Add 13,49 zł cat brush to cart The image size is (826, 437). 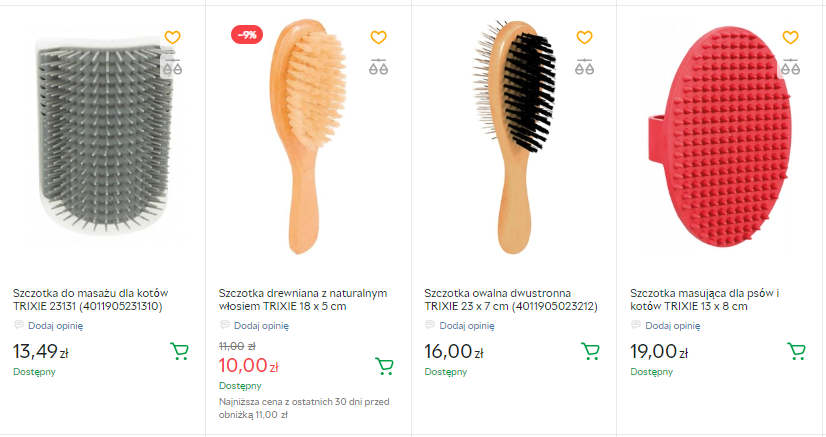pyautogui.click(x=180, y=351)
